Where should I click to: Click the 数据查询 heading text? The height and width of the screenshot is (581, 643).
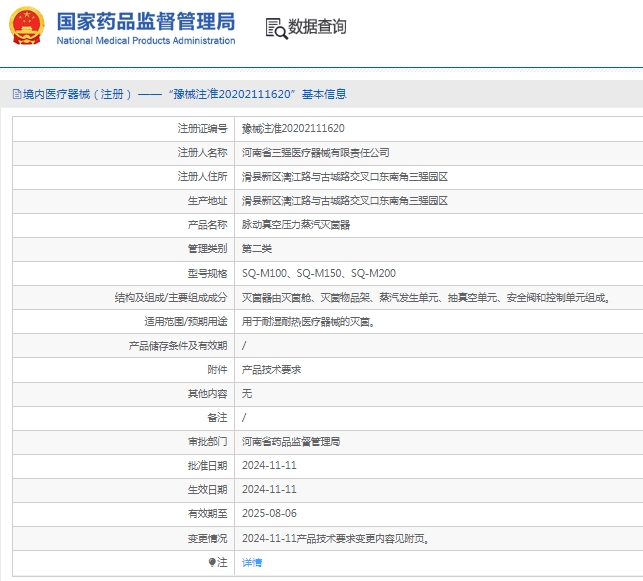317,27
